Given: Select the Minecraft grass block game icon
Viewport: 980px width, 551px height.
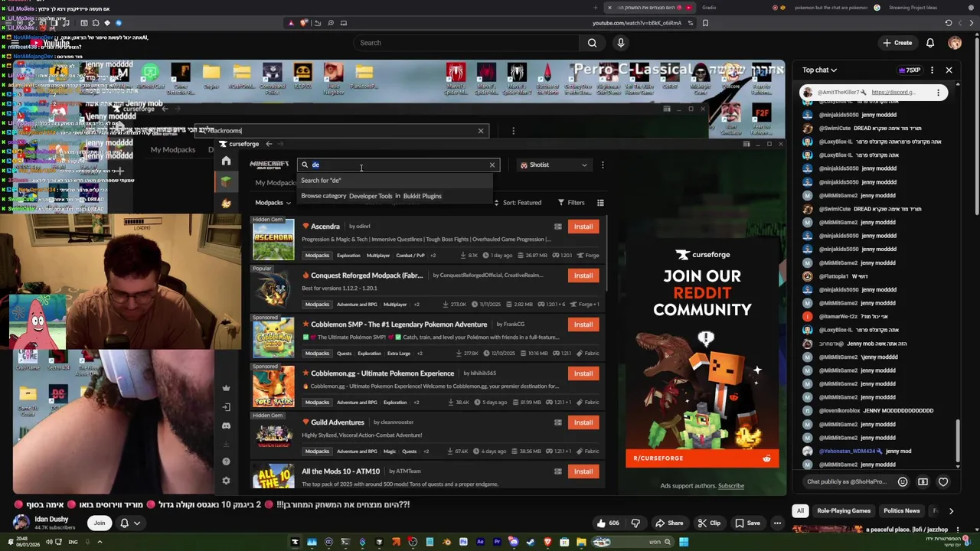Looking at the screenshot, I should coord(226,181).
